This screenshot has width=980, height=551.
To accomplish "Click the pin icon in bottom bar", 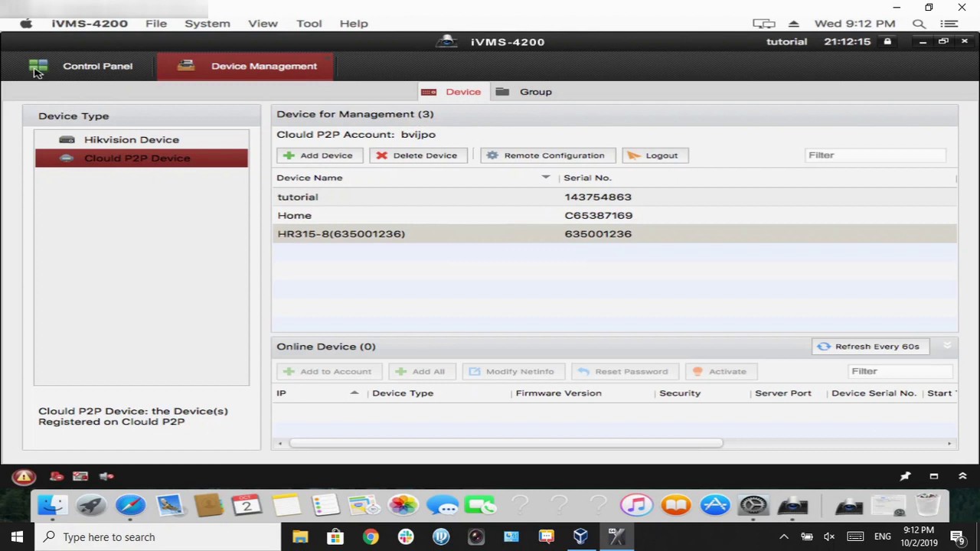I will (x=905, y=476).
